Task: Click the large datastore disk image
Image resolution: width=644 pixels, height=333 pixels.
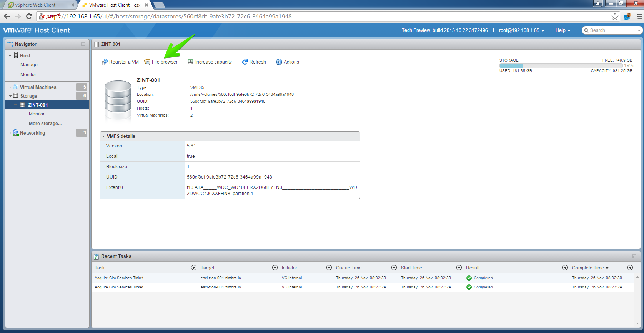Action: click(118, 100)
